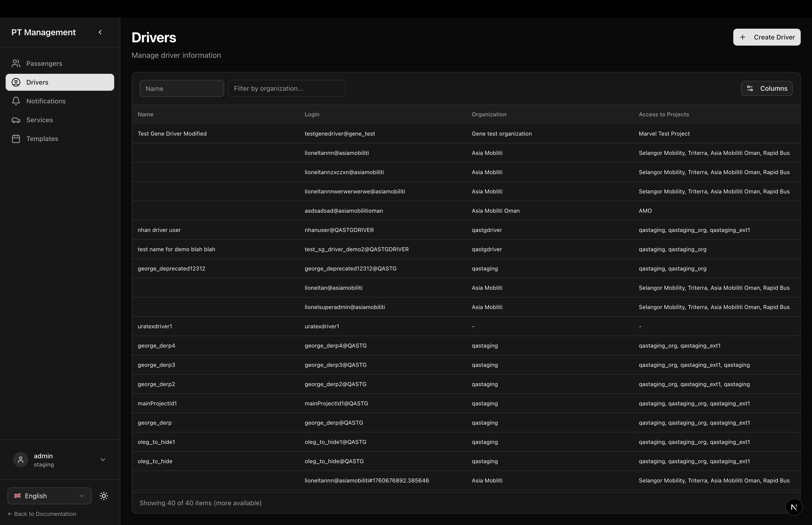Click the N badge in bottom corner
The height and width of the screenshot is (525, 812).
pyautogui.click(x=794, y=507)
